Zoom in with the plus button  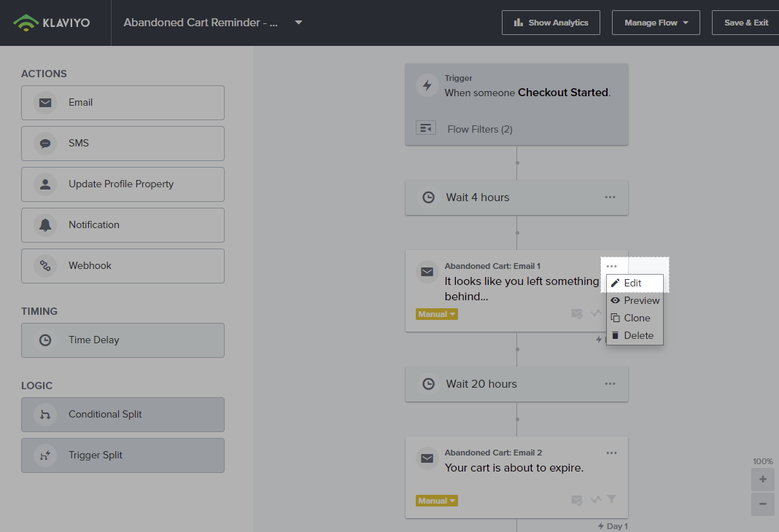click(x=762, y=480)
